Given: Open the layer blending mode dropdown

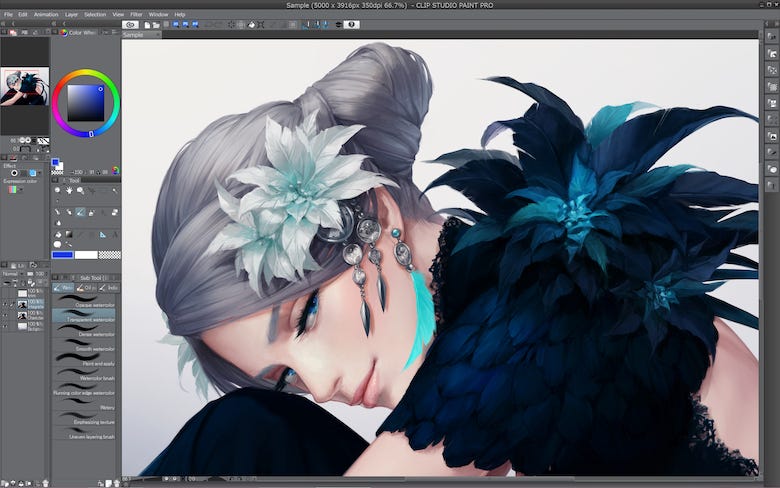Looking at the screenshot, I should click(x=12, y=272).
